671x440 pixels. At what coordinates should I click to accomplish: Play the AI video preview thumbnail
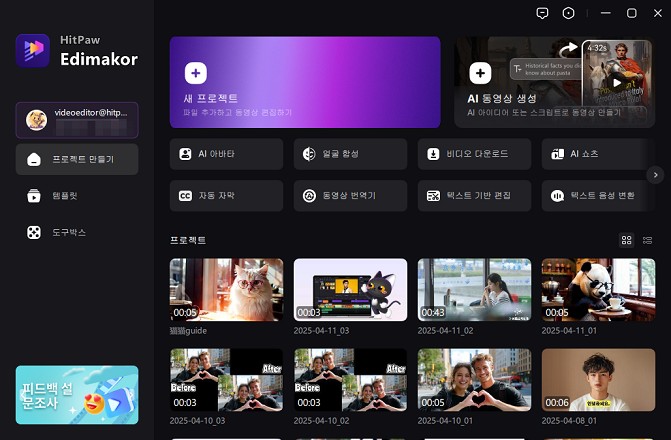(x=617, y=82)
